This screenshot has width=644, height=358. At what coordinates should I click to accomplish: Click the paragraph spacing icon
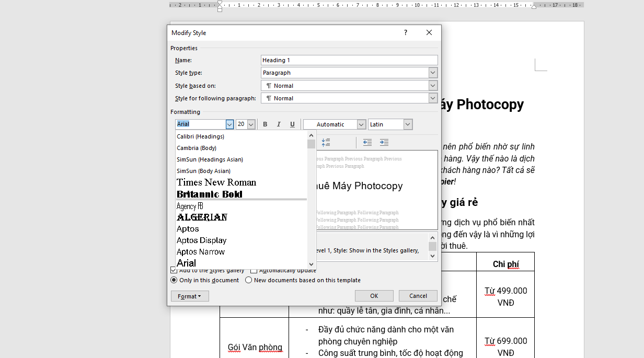[326, 143]
